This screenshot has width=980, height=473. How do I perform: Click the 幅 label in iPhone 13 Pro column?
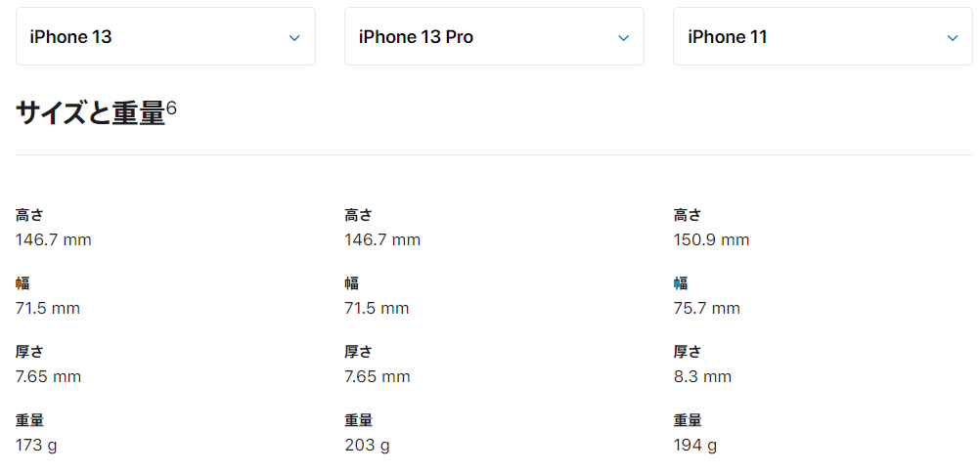[x=352, y=283]
